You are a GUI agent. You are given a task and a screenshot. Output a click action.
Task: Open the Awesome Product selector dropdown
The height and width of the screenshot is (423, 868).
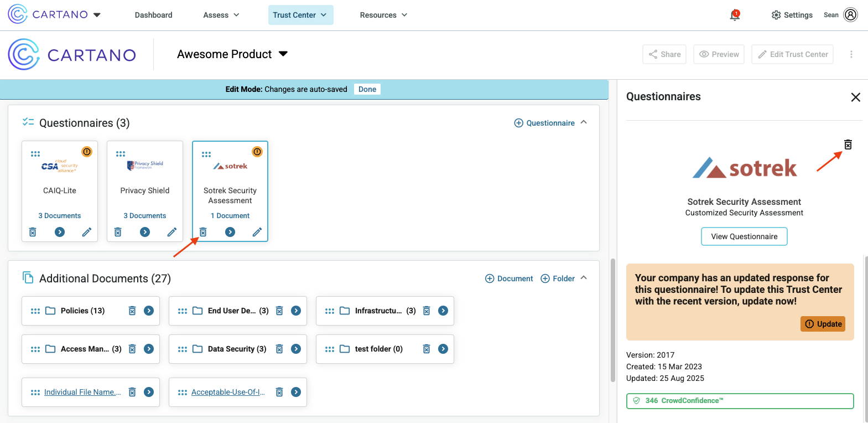(283, 54)
